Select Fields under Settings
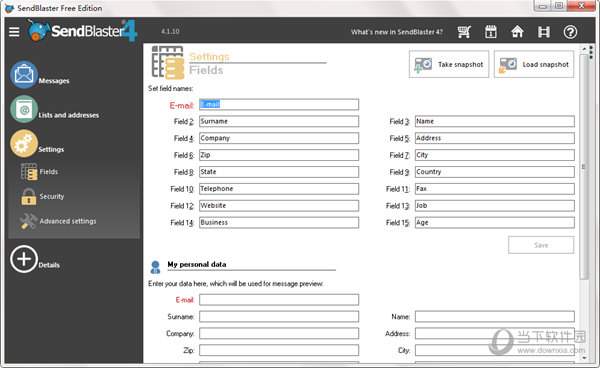The image size is (600, 368). click(39, 172)
